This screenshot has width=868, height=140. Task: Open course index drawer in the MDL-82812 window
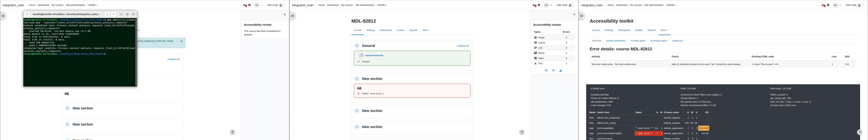pos(293,16)
